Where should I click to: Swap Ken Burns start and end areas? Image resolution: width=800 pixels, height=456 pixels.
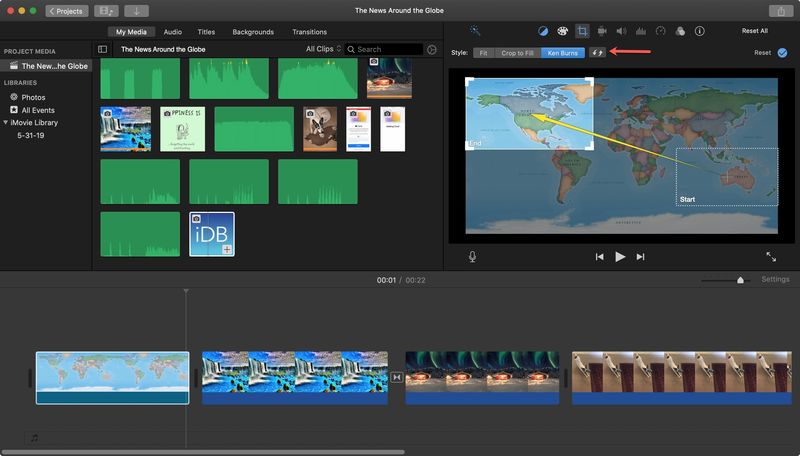[x=597, y=53]
